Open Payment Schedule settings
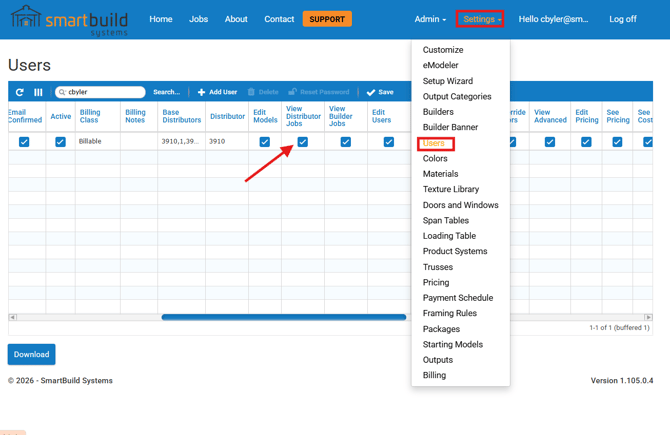 pyautogui.click(x=458, y=298)
